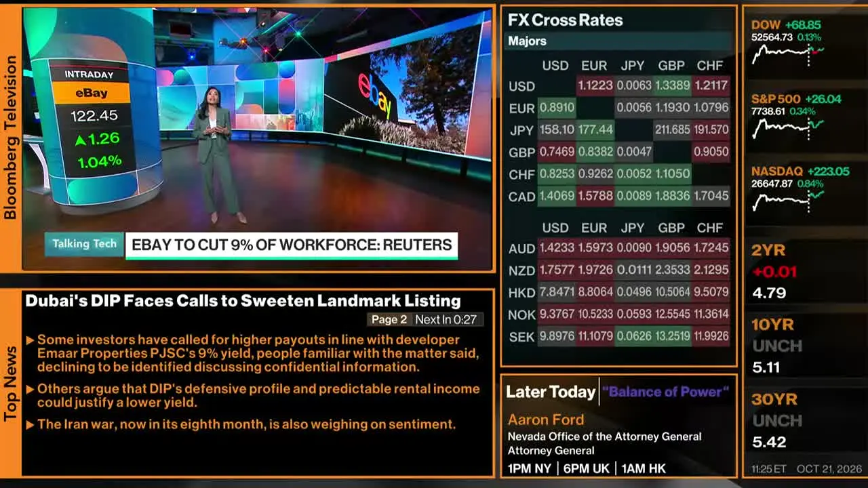
Task: Click the Aaron Ford guest name
Action: tap(545, 420)
